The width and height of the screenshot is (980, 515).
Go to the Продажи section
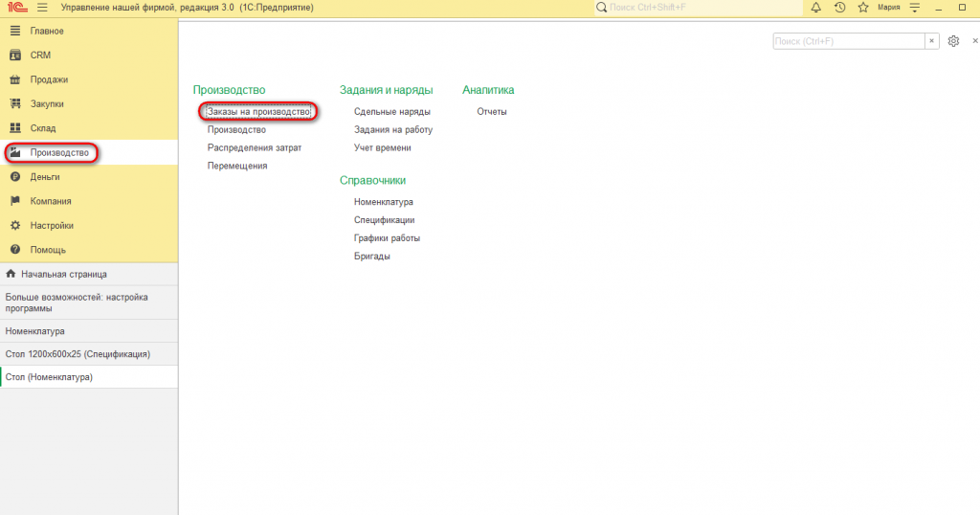89,79
